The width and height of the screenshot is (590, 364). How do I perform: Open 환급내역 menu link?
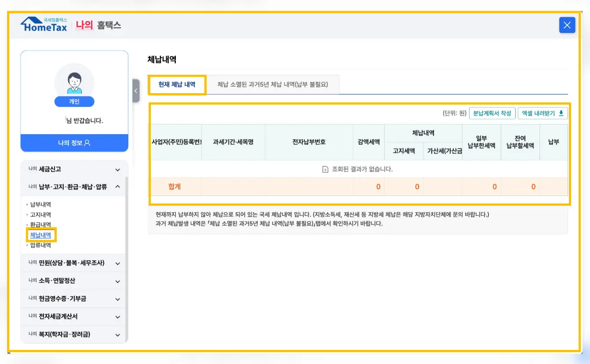(x=41, y=225)
